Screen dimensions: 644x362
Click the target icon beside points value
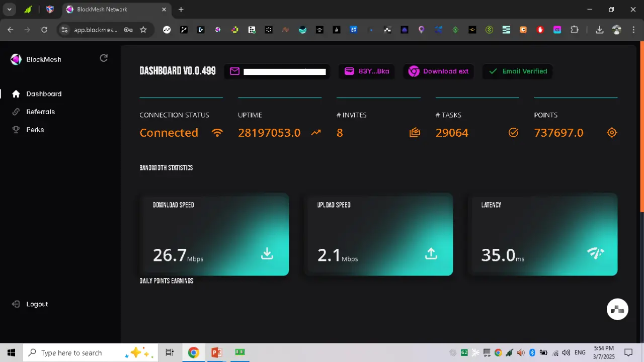[612, 133]
